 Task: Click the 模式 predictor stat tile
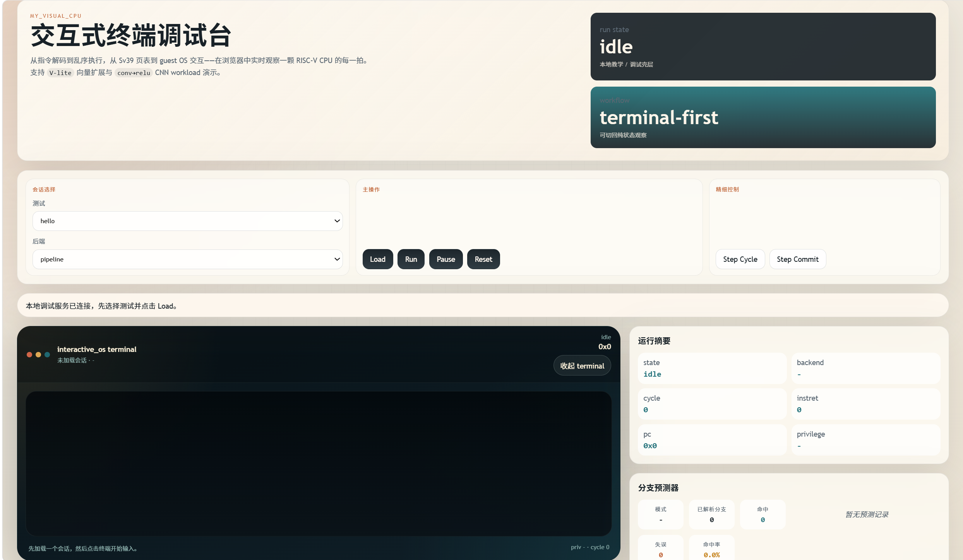(x=661, y=514)
